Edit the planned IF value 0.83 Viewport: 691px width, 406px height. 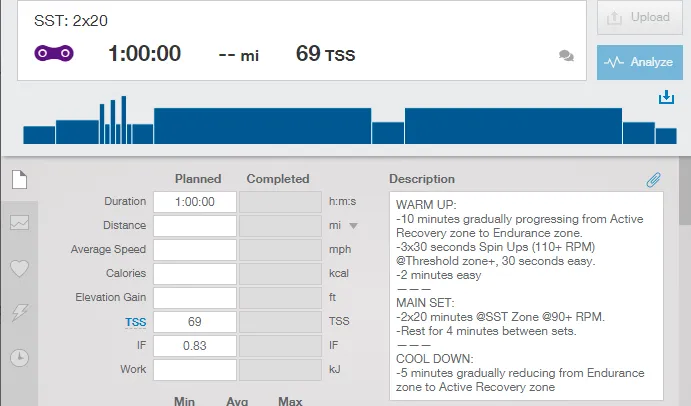coord(195,346)
